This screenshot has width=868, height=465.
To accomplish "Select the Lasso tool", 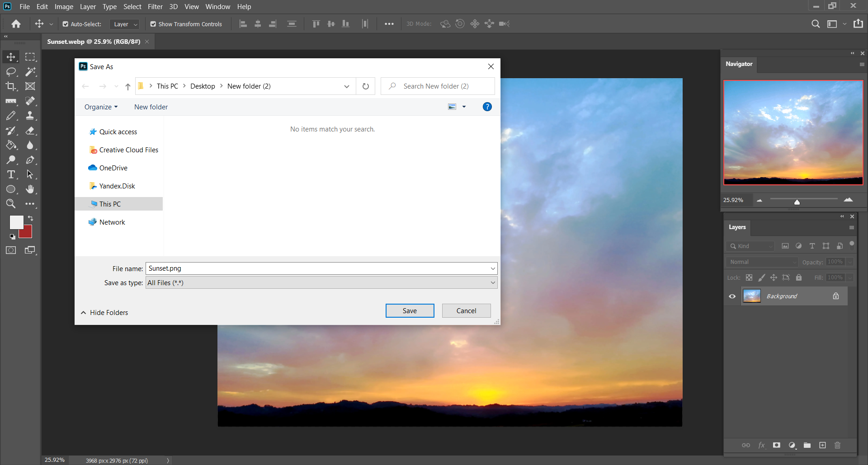I will coord(11,72).
